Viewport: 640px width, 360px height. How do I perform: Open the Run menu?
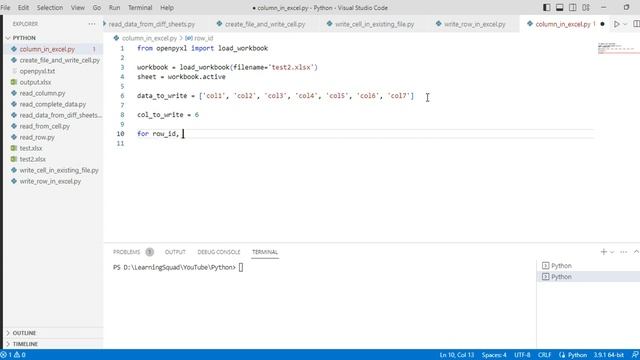click(114, 7)
